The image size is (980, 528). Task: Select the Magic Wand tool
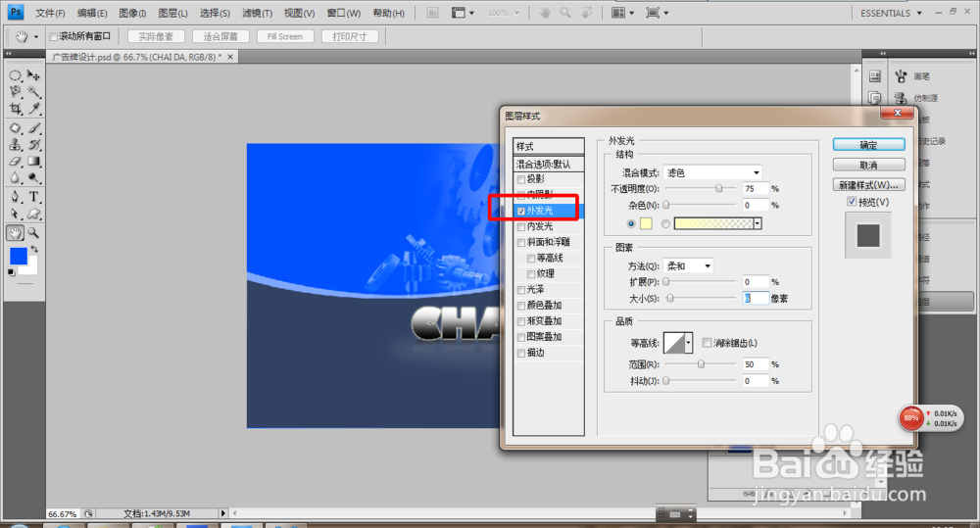pyautogui.click(x=33, y=92)
